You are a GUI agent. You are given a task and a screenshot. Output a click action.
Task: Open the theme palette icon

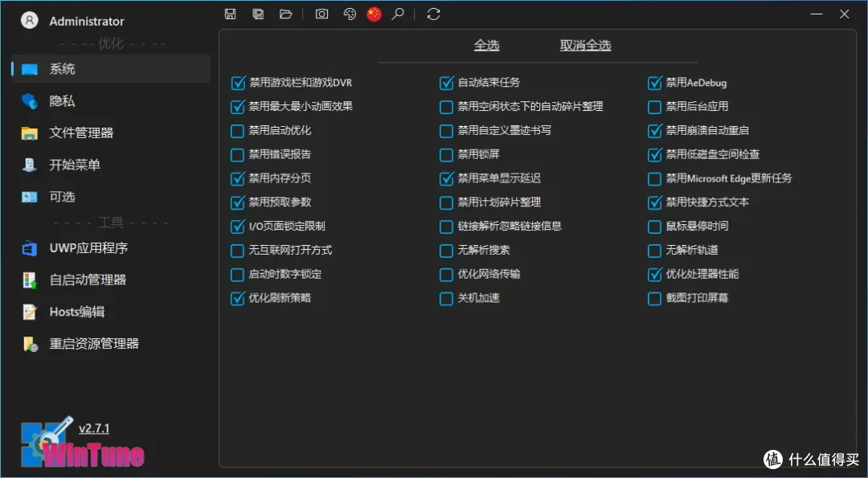tap(350, 14)
